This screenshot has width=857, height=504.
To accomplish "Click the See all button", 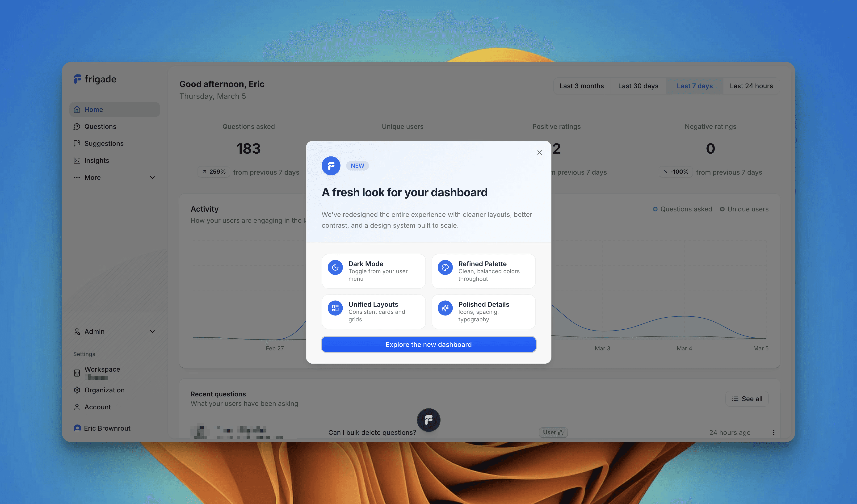I will point(747,399).
